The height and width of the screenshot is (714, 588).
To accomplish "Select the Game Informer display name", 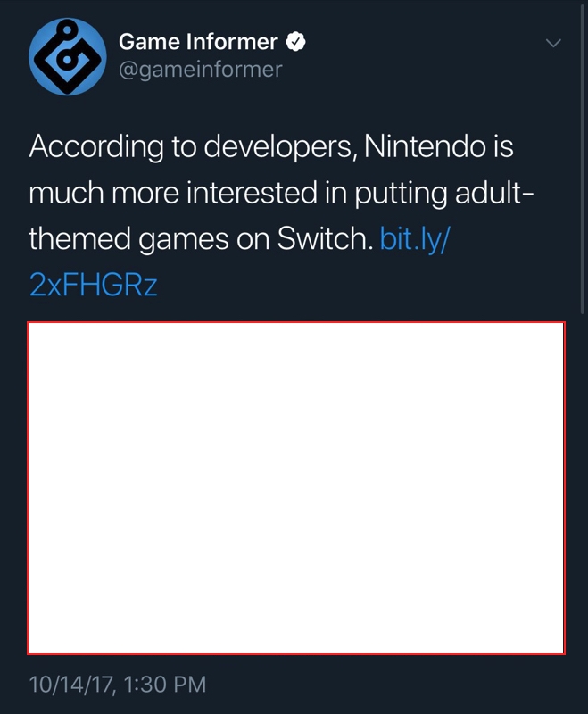I will [198, 42].
